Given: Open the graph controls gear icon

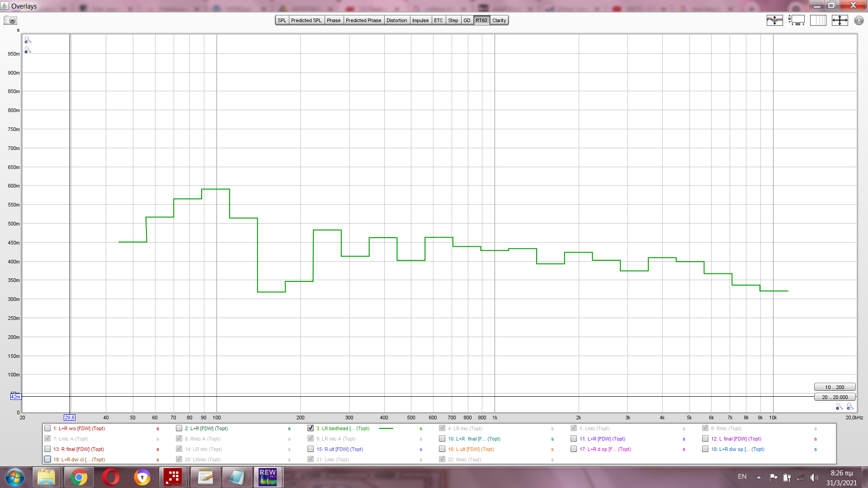Looking at the screenshot, I should click(859, 20).
